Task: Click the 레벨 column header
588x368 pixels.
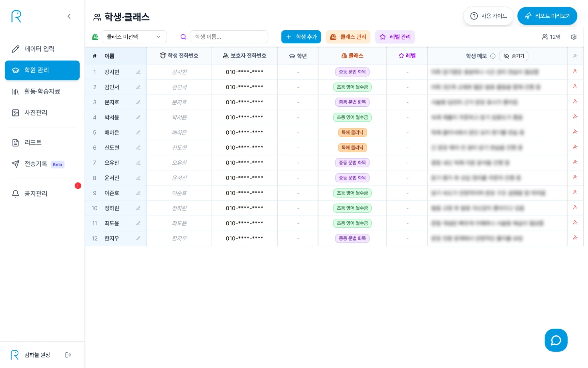Action: tap(407, 56)
